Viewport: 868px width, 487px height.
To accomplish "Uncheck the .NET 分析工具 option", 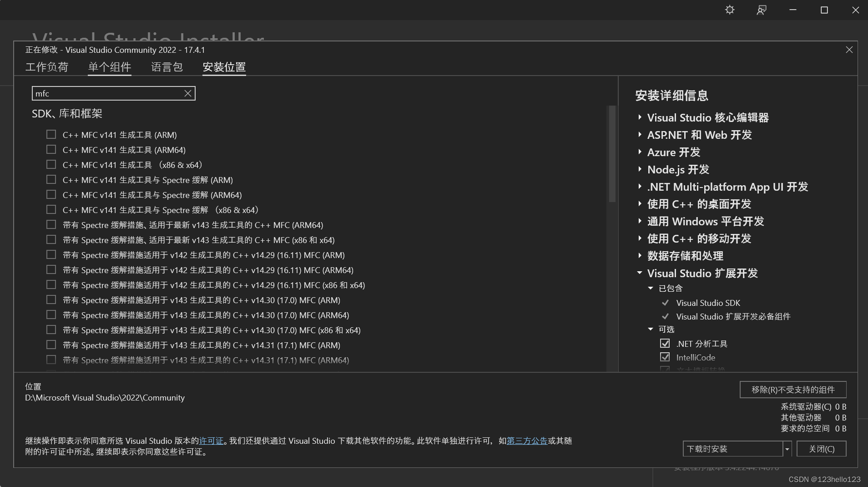I will coord(665,343).
